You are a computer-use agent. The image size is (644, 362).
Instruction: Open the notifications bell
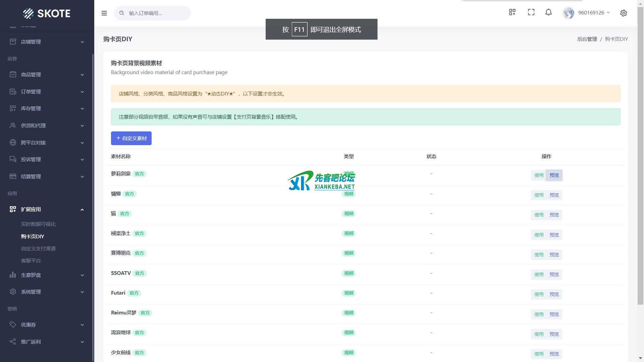click(x=548, y=12)
